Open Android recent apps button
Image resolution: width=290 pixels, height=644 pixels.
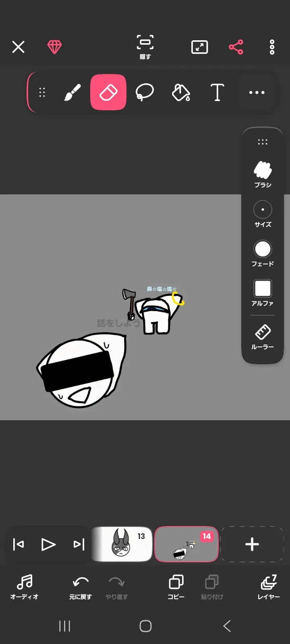click(64, 626)
